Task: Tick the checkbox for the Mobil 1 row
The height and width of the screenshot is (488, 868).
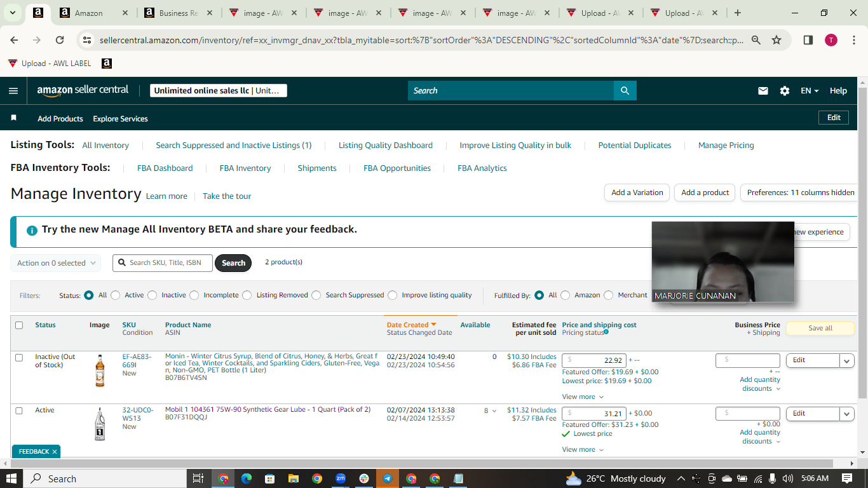Action: point(19,410)
